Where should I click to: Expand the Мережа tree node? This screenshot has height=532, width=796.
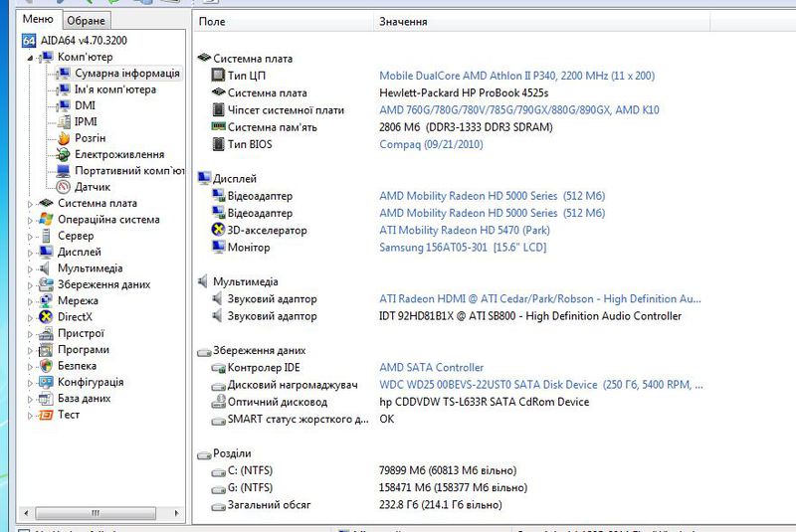(29, 300)
